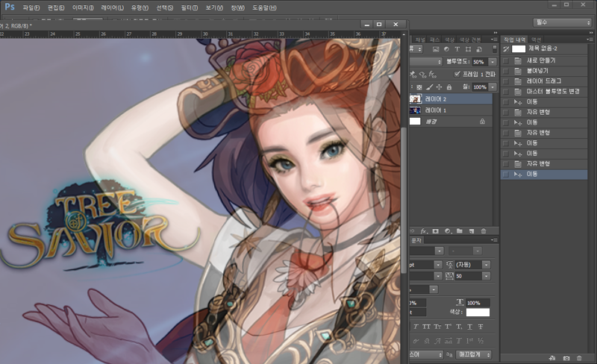This screenshot has width=597, height=364.
Task: Open the 필터 menu
Action: 190,7
